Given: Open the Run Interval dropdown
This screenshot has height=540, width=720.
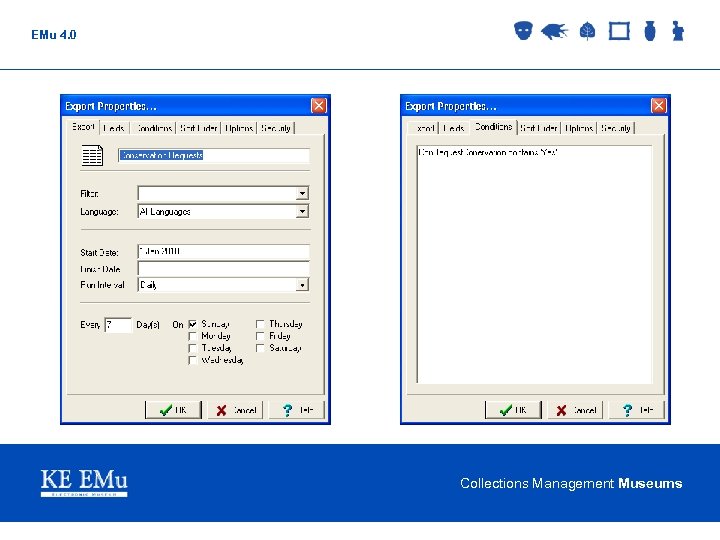Looking at the screenshot, I should coord(302,285).
